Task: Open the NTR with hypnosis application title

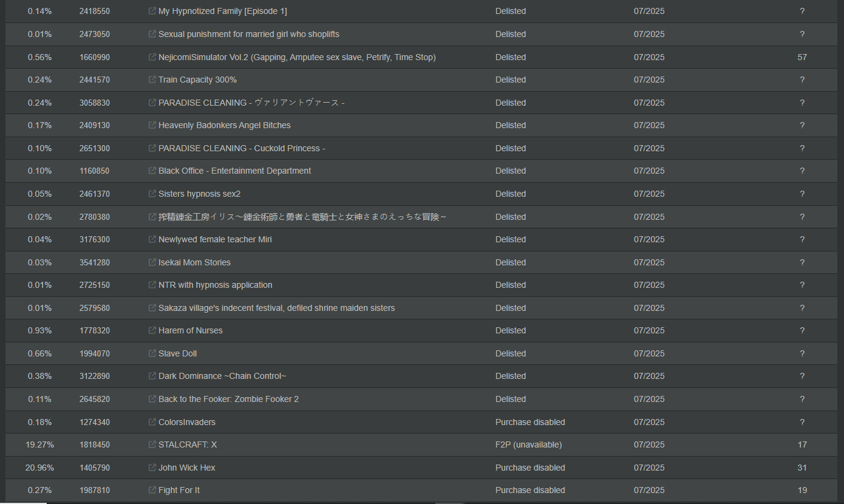Action: click(x=215, y=285)
